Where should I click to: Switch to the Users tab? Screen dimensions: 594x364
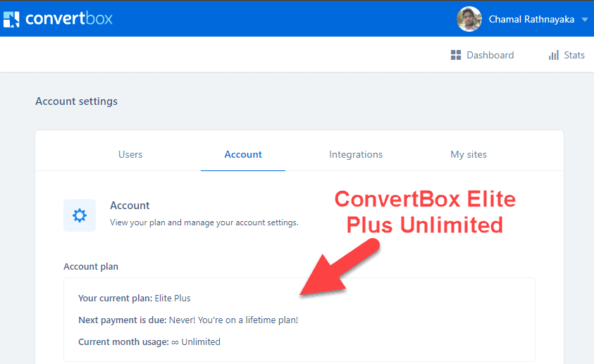coord(130,154)
